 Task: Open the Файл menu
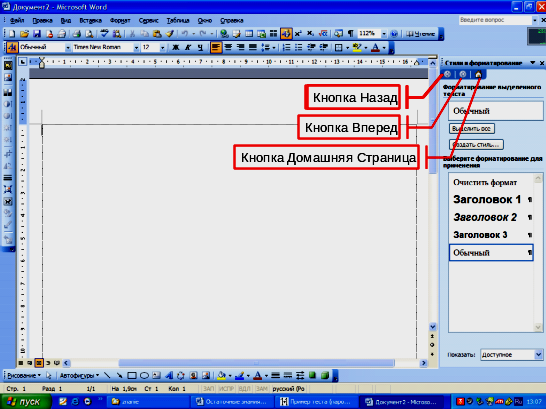click(x=17, y=21)
